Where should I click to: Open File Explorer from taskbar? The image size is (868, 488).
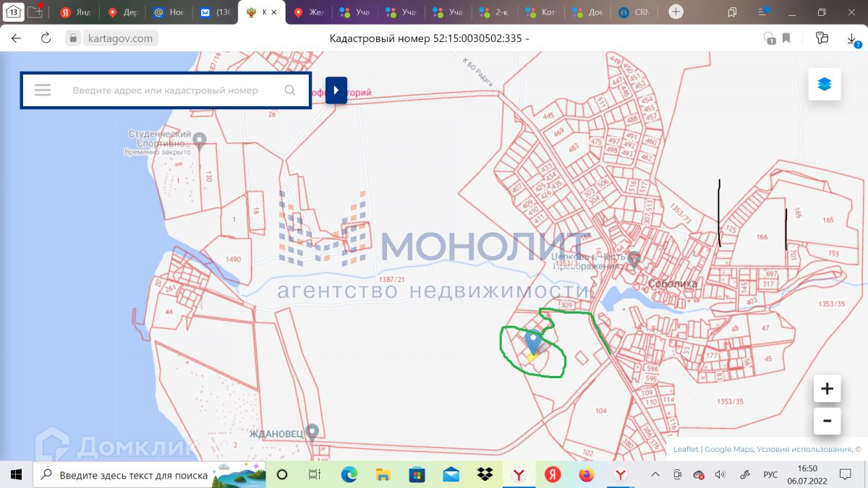pos(383,475)
